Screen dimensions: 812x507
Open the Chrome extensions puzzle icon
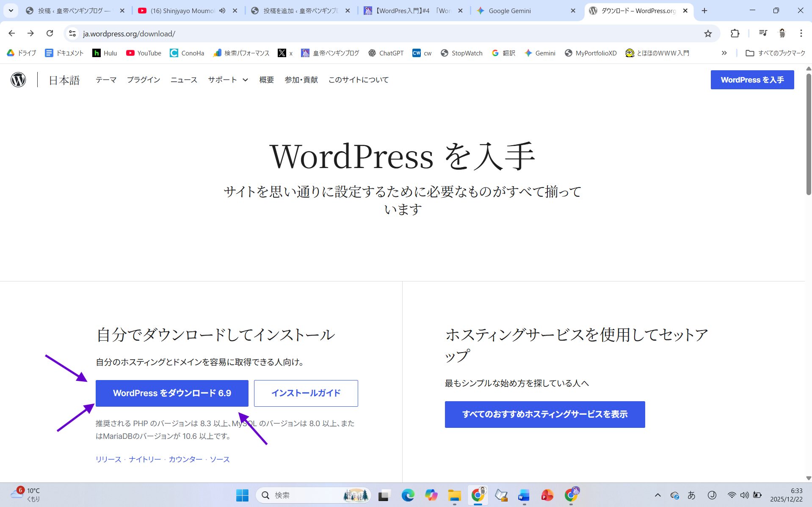735,33
